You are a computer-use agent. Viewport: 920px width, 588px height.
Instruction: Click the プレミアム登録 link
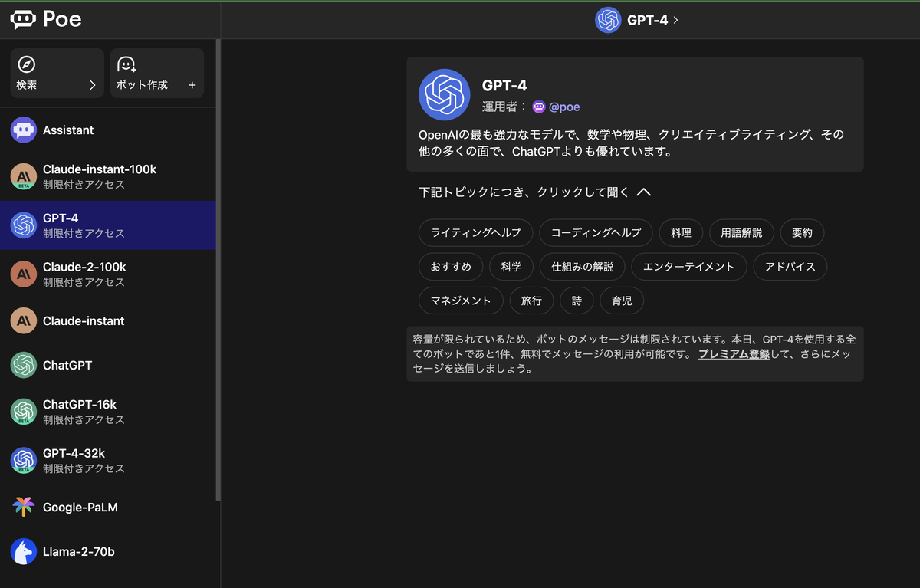click(x=733, y=354)
